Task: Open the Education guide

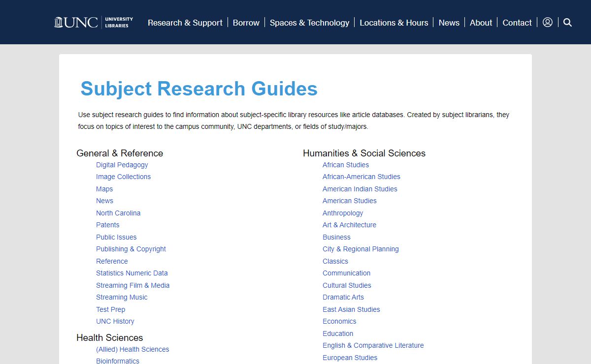Action: pos(338,334)
